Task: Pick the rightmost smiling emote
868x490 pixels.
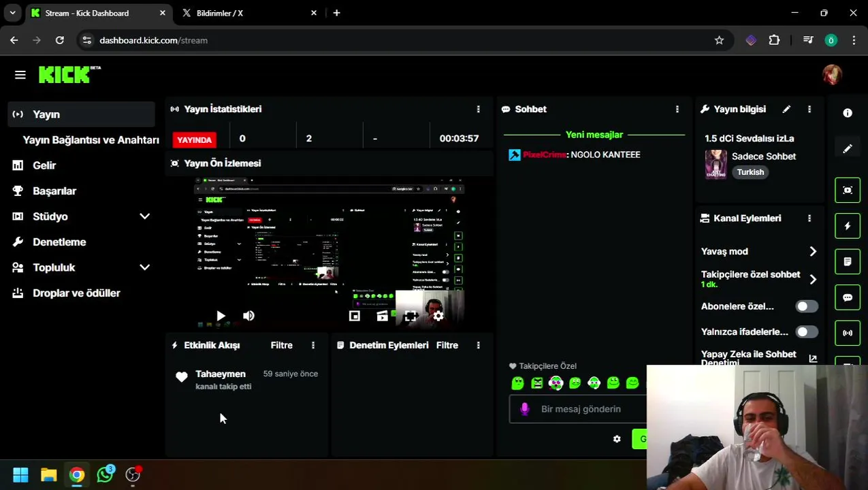Action: point(632,383)
